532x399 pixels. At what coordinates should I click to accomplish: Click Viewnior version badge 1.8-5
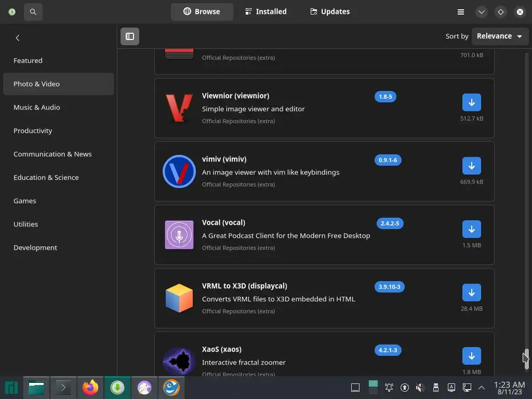pos(385,97)
